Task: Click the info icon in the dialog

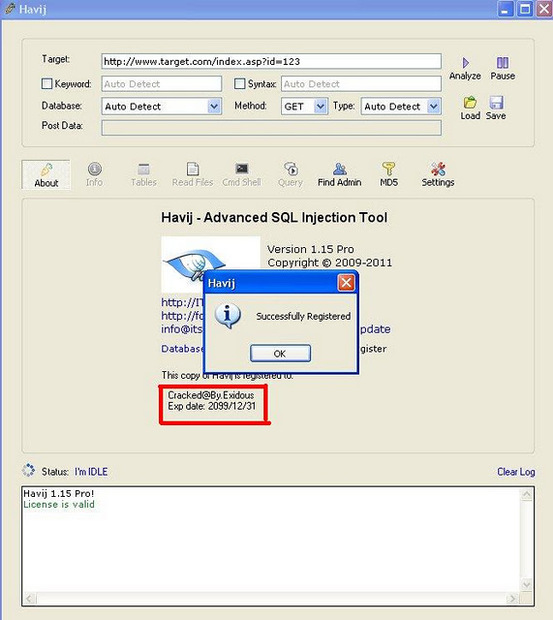Action: pyautogui.click(x=228, y=316)
